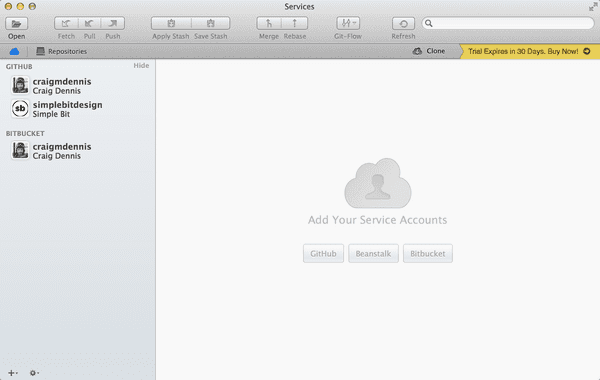Viewport: 600px width, 380px height.
Task: Switch to the cloud Services tab
Action: coord(14,51)
